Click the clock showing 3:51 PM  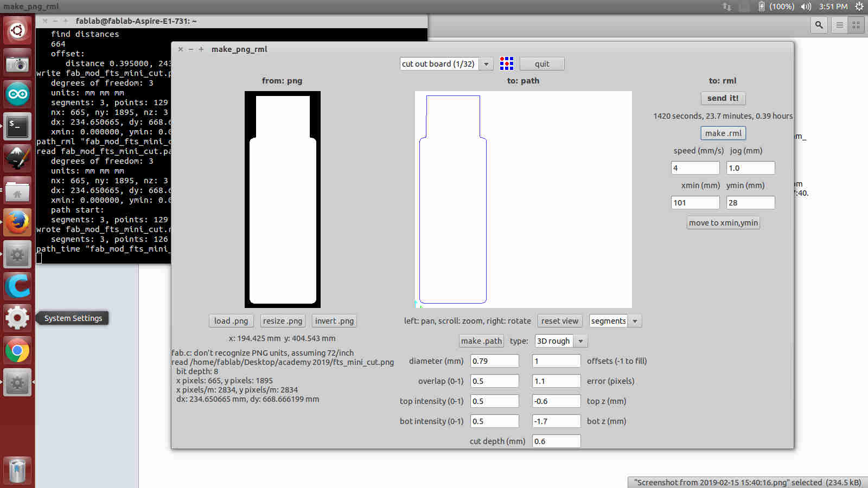[x=833, y=7]
